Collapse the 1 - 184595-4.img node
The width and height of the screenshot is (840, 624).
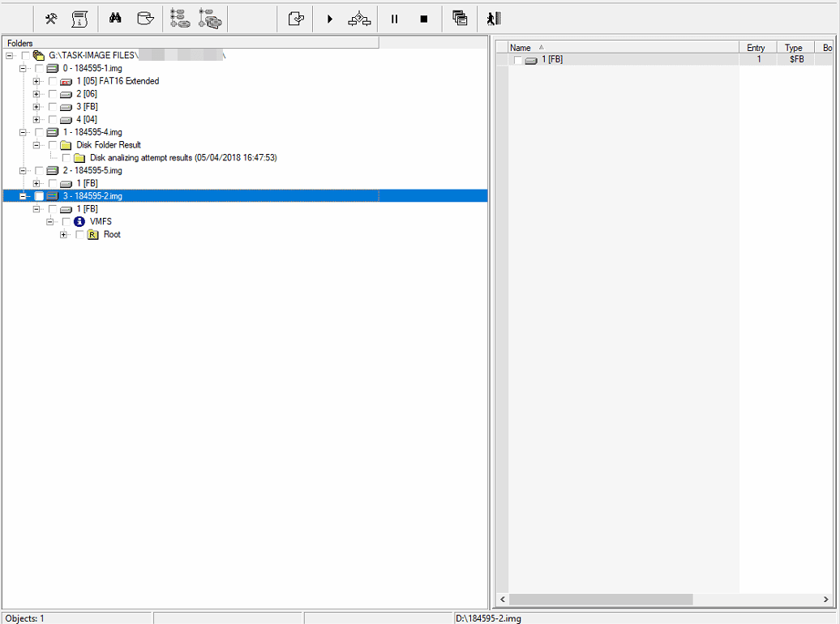pos(23,132)
